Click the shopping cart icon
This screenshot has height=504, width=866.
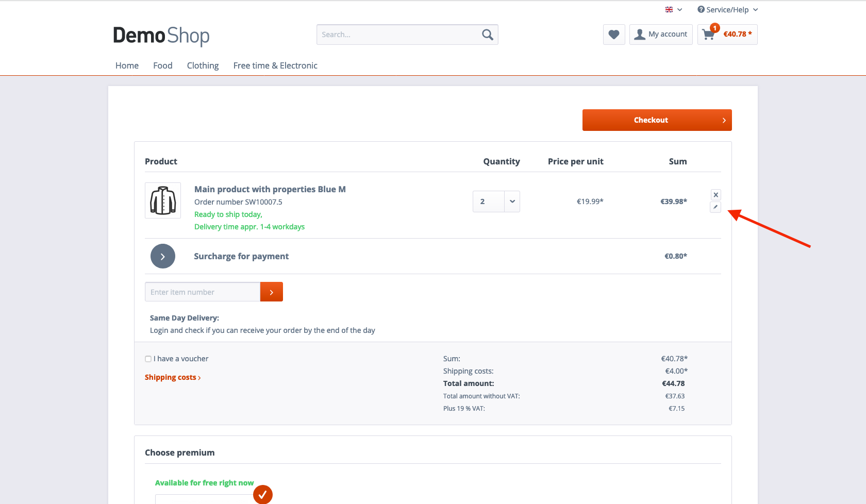tap(709, 35)
